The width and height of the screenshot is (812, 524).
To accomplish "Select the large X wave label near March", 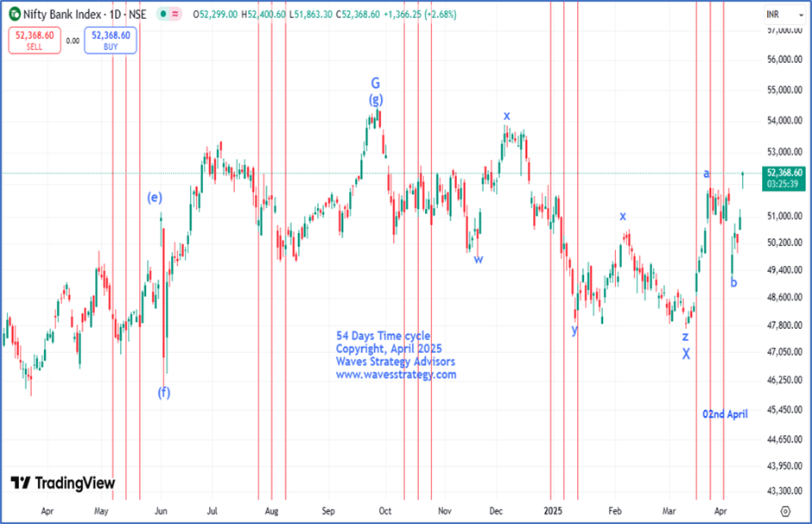I will coord(686,354).
